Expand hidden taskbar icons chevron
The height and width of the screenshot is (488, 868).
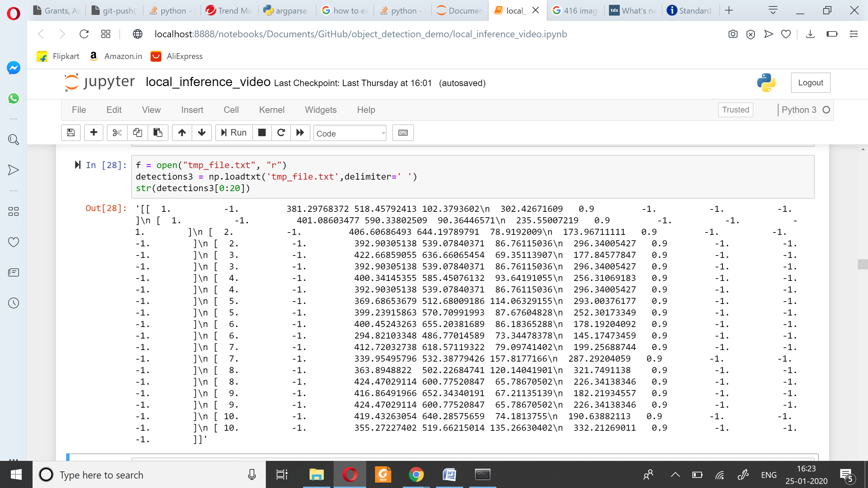[x=675, y=474]
